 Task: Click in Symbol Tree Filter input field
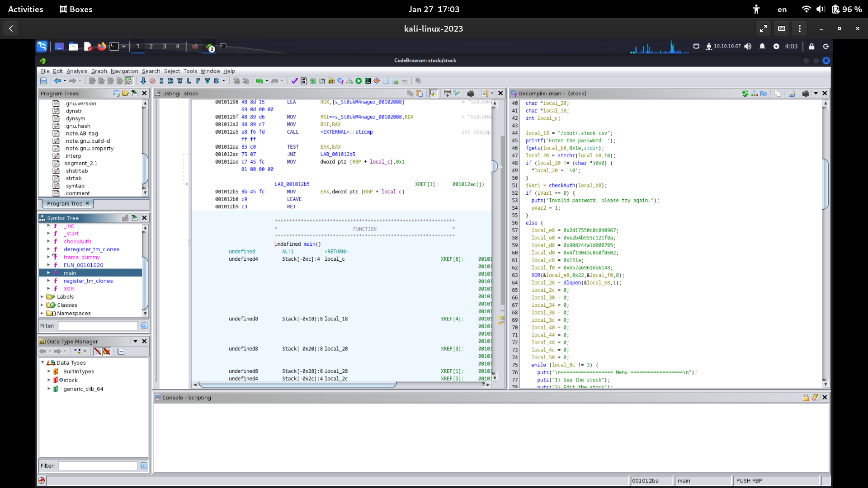pos(98,326)
